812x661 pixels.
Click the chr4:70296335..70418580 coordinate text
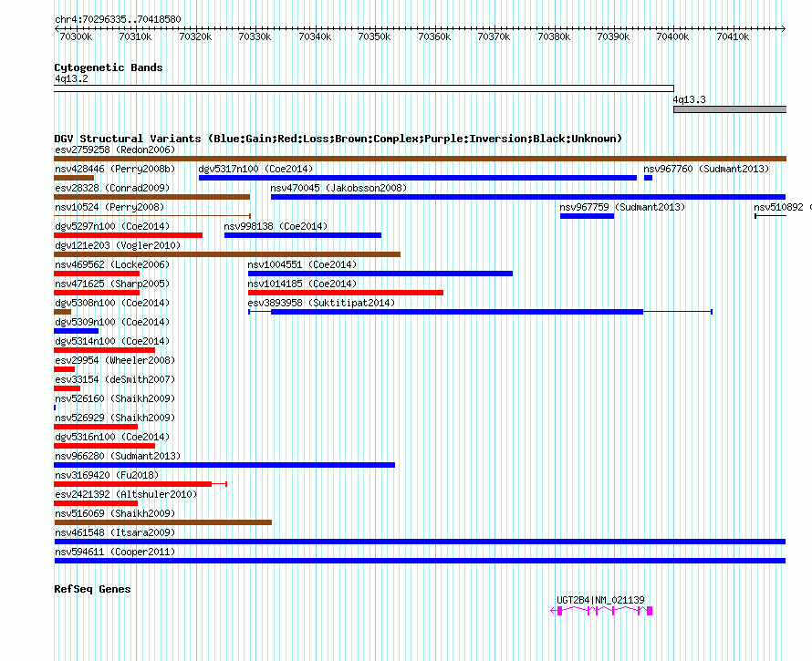click(x=118, y=19)
